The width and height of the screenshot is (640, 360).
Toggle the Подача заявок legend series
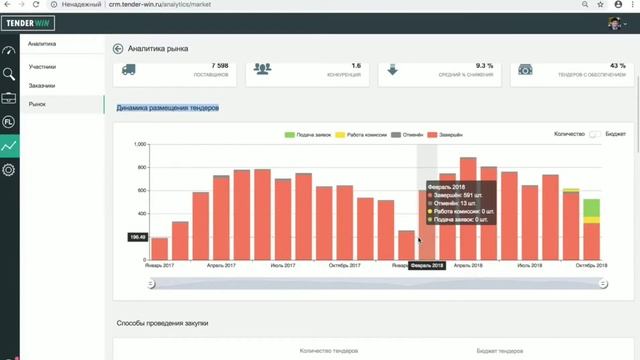pyautogui.click(x=308, y=135)
